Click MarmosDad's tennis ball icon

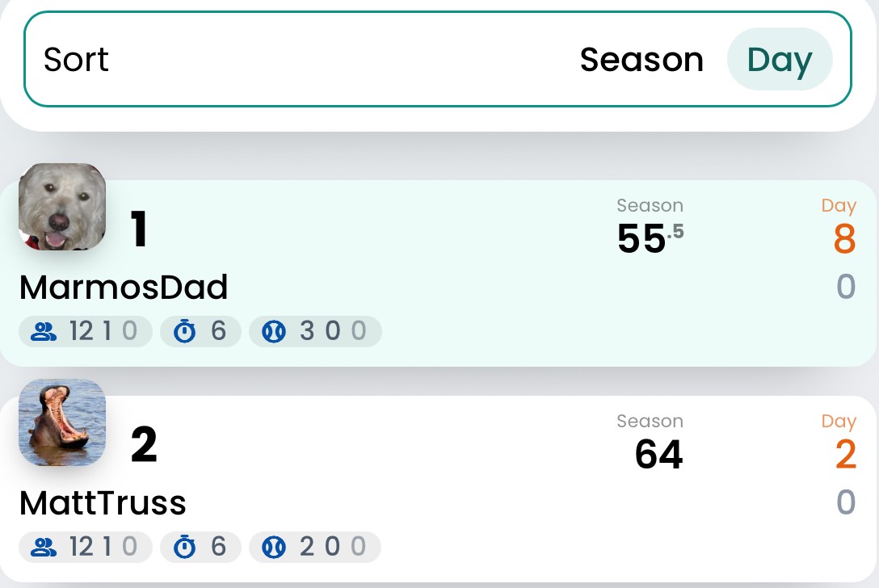[274, 332]
